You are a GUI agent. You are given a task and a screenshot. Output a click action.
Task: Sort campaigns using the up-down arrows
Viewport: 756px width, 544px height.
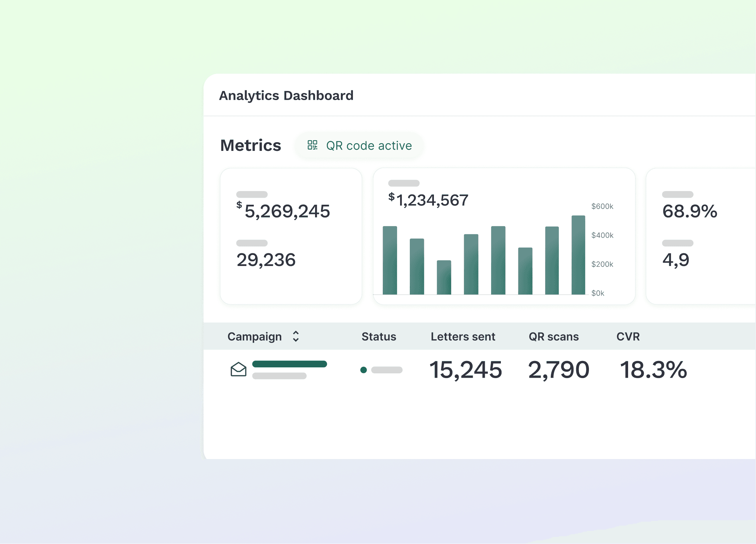[296, 336]
